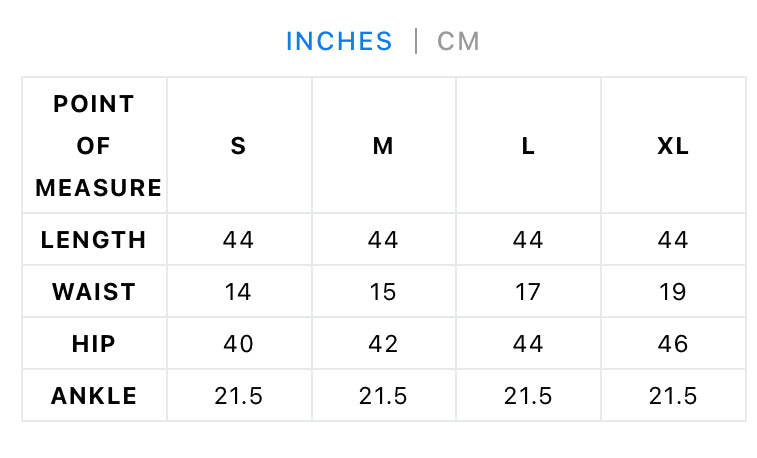Click the HIP row label
Image resolution: width=757 pixels, height=458 pixels.
coord(94,344)
